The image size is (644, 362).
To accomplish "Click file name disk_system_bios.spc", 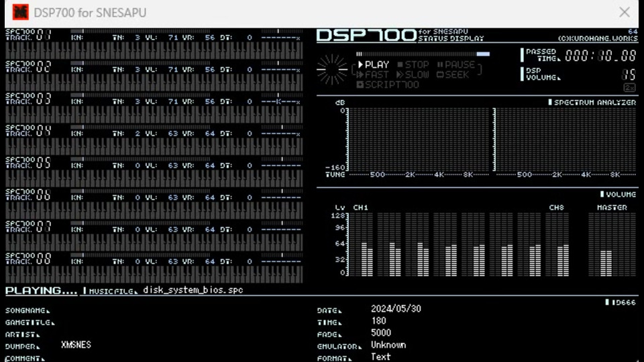I will 193,290.
